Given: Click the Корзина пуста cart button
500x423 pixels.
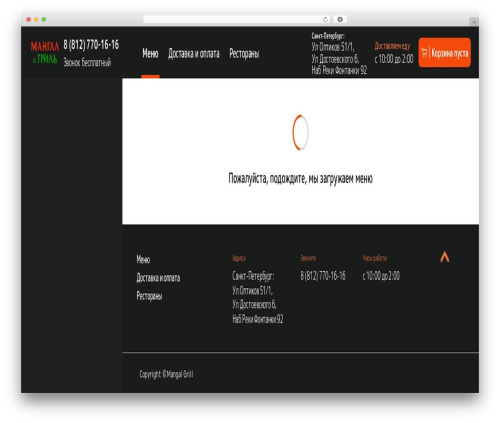Looking at the screenshot, I should (445, 52).
